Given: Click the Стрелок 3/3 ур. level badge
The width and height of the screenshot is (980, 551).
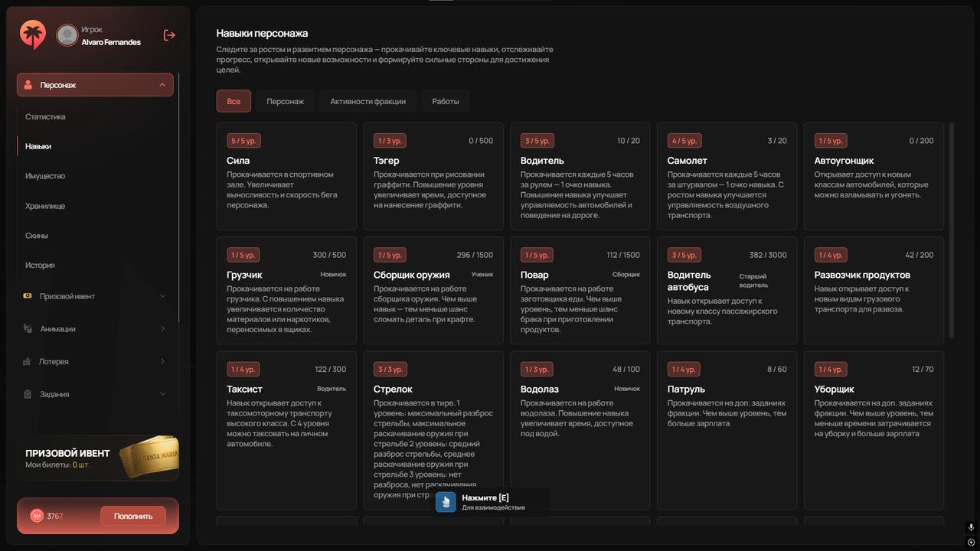Looking at the screenshot, I should (390, 370).
